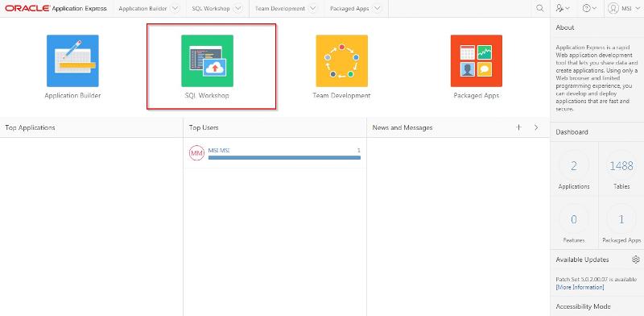
Task: Click the Team Development tile label
Action: click(x=341, y=95)
